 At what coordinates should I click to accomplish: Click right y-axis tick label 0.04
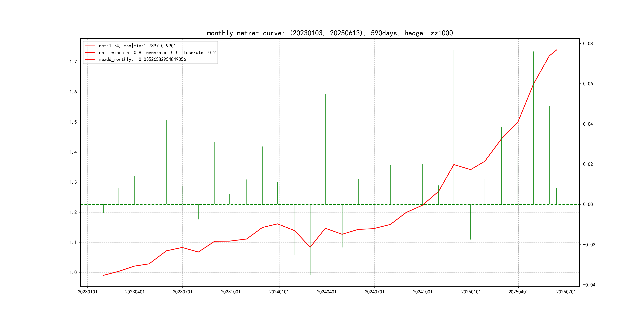(588, 124)
